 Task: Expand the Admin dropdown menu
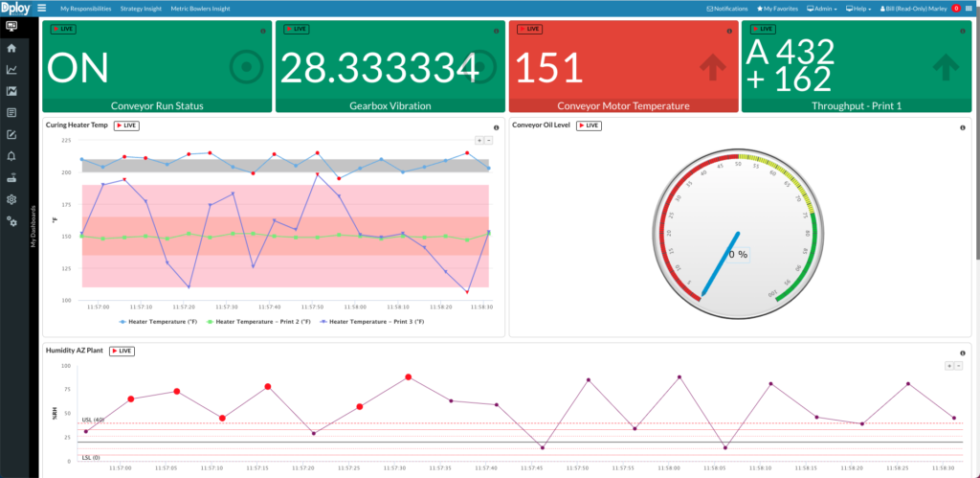coord(824,9)
